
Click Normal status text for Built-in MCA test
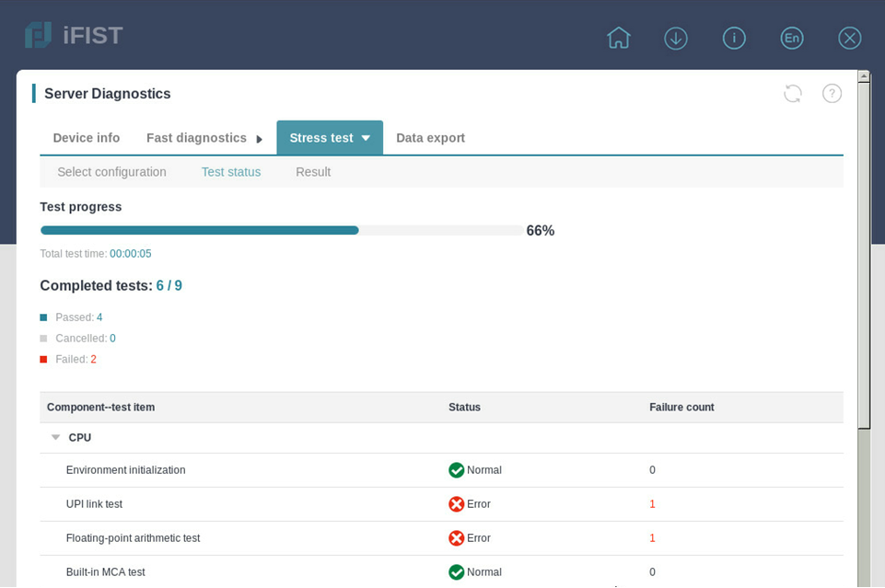[x=484, y=572]
